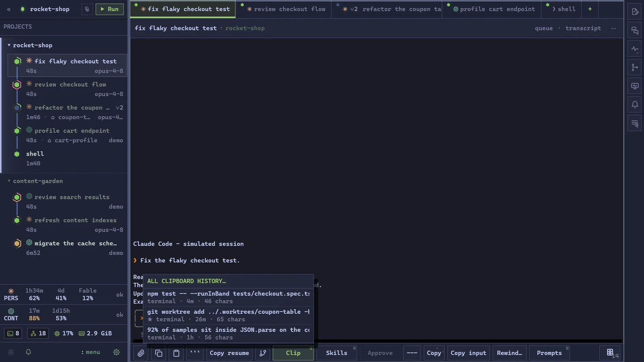
Task: Click the memory 2.9 GiB indicator
Action: (95, 333)
